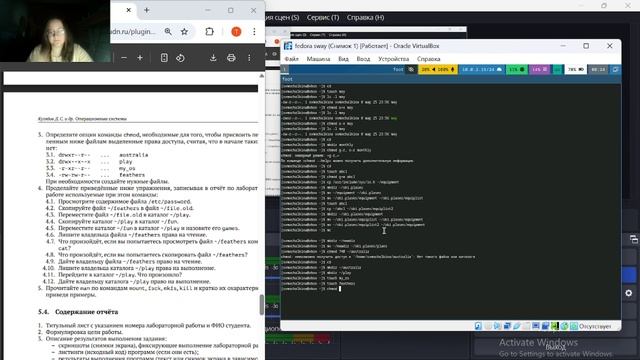Click the PDF vertical scrollbar thumb

(x=262, y=304)
